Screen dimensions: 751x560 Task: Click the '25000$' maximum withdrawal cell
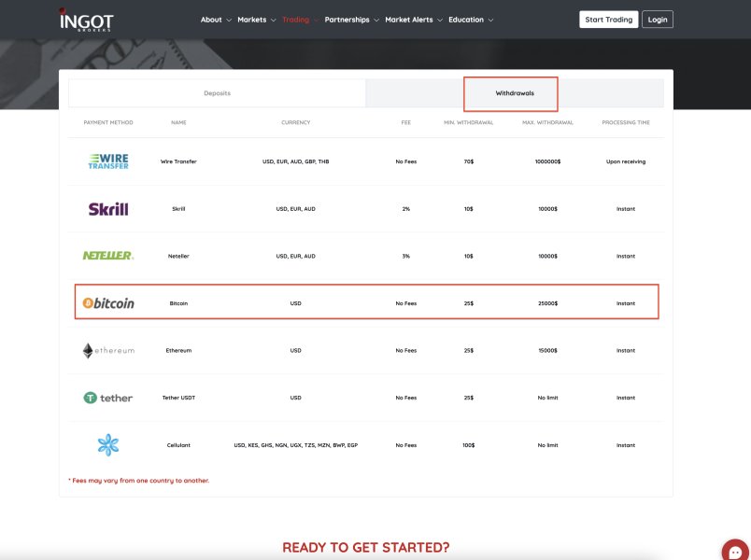pos(547,303)
